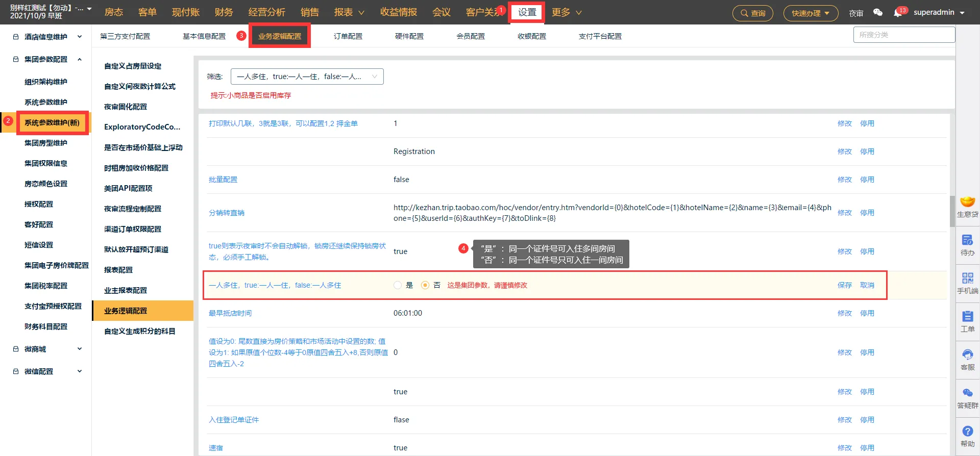The image size is (980, 456).
Task: Open the 房态 top menu
Action: tap(114, 12)
